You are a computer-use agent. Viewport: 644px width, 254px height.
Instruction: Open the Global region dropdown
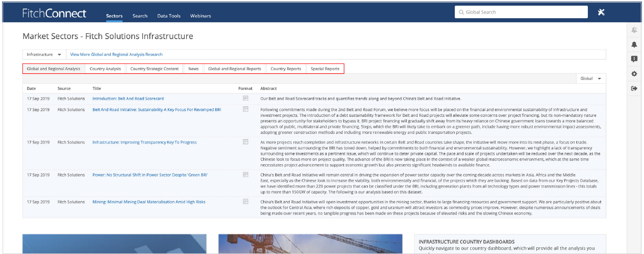(591, 78)
